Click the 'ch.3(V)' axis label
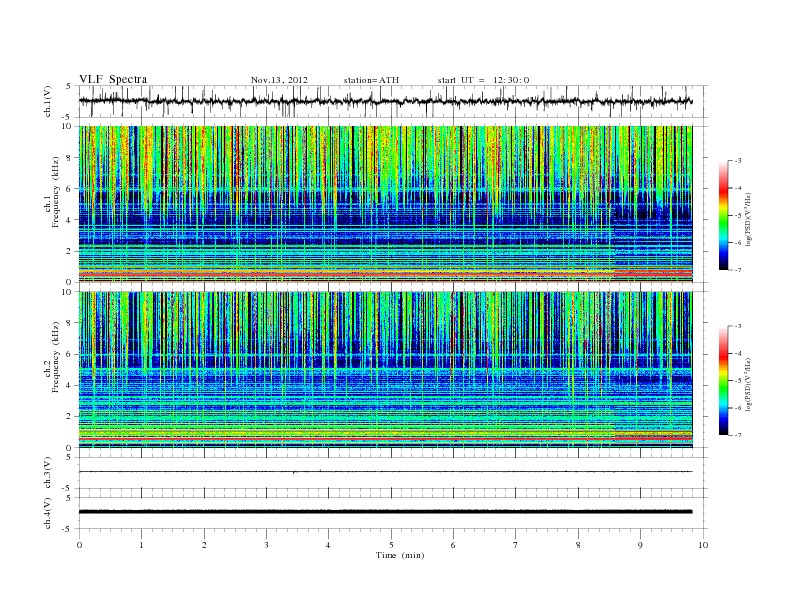 click(x=48, y=473)
